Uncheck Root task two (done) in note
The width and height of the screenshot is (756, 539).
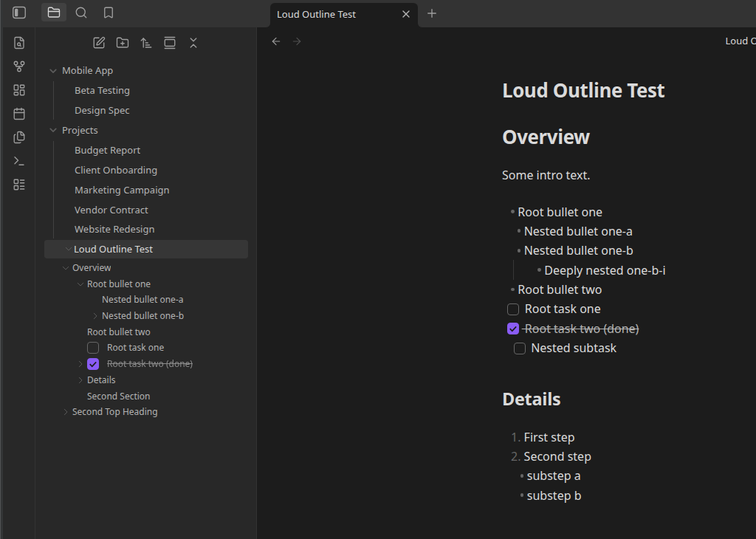click(513, 329)
